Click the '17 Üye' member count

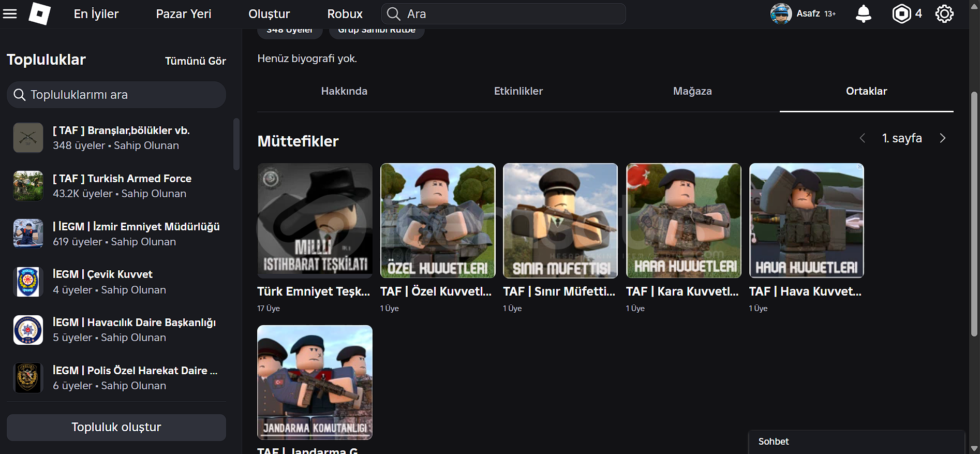[269, 309]
